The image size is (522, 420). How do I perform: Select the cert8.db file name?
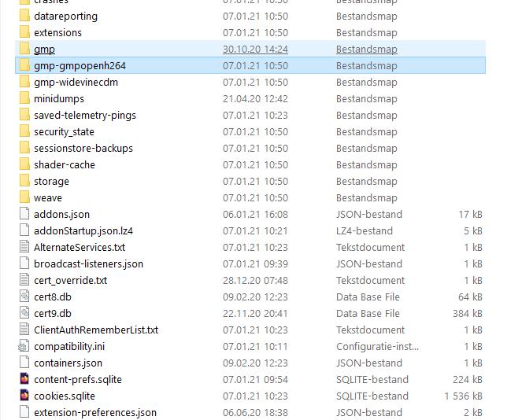[x=53, y=297]
